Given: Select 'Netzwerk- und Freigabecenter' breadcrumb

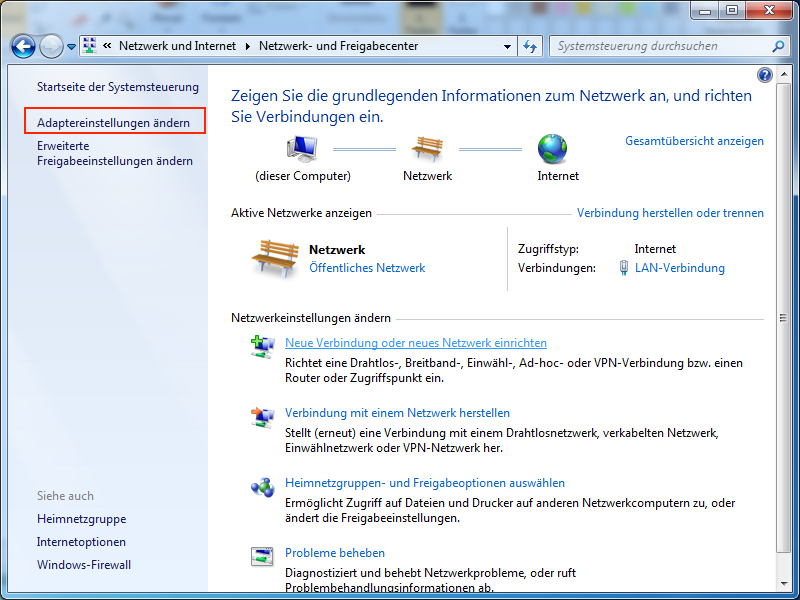Looking at the screenshot, I should click(339, 46).
